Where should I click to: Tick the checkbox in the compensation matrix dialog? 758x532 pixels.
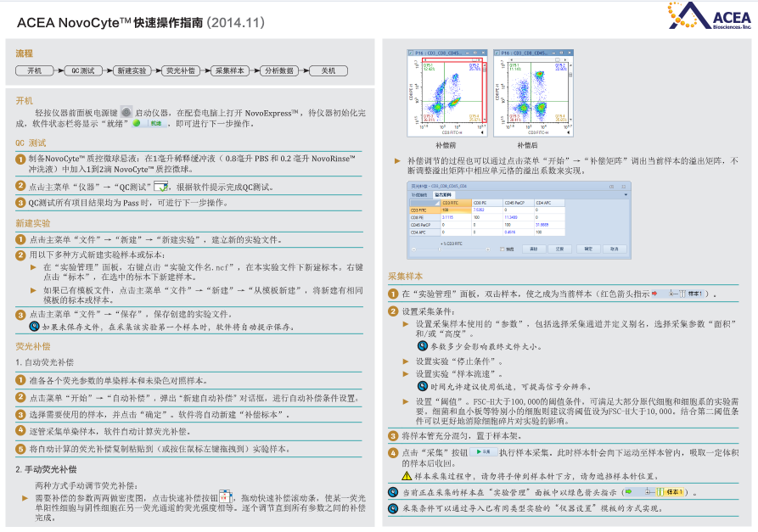coord(503,249)
